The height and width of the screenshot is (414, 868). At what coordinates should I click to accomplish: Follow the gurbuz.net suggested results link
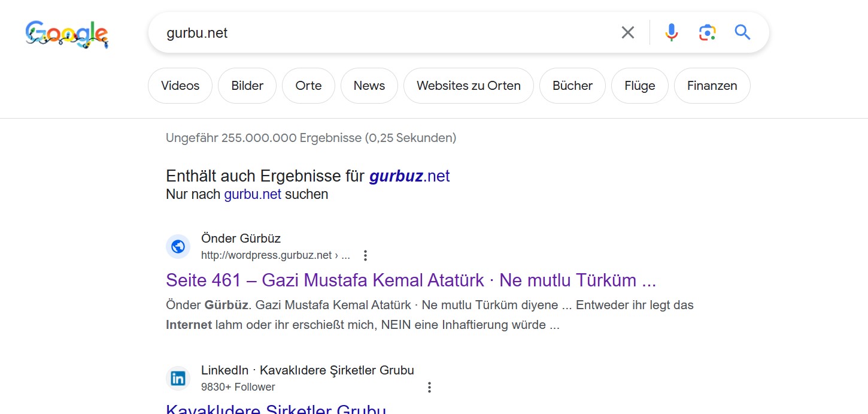click(x=409, y=176)
